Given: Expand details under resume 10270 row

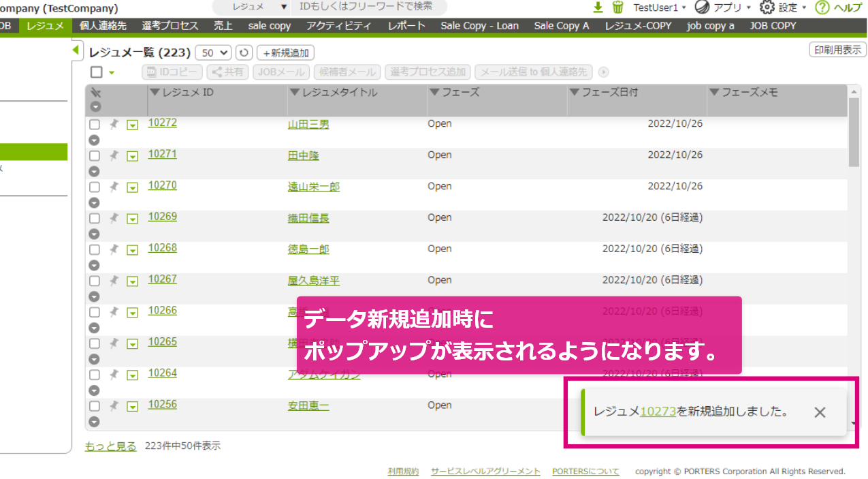Looking at the screenshot, I should (95, 202).
